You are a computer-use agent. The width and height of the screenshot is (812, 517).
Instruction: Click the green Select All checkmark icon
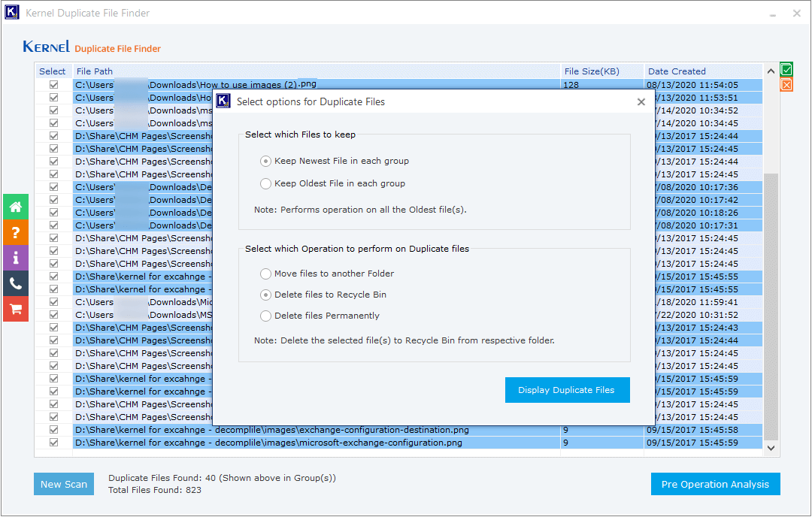(786, 70)
